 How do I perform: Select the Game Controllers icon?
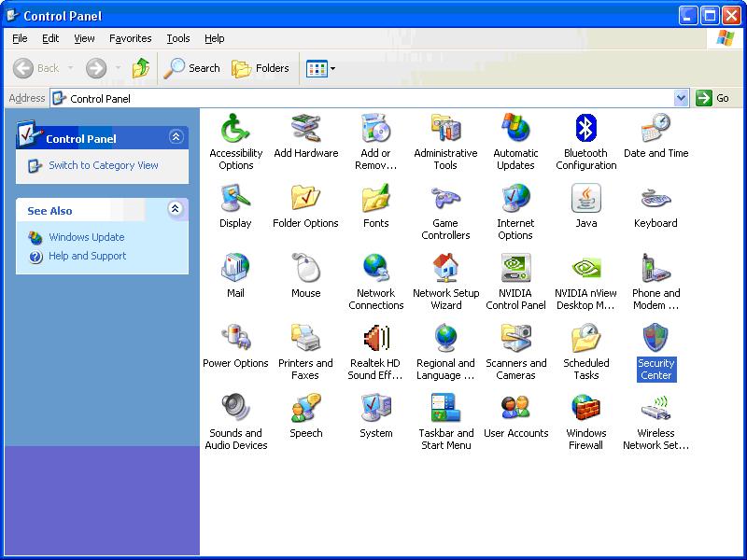coord(445,212)
